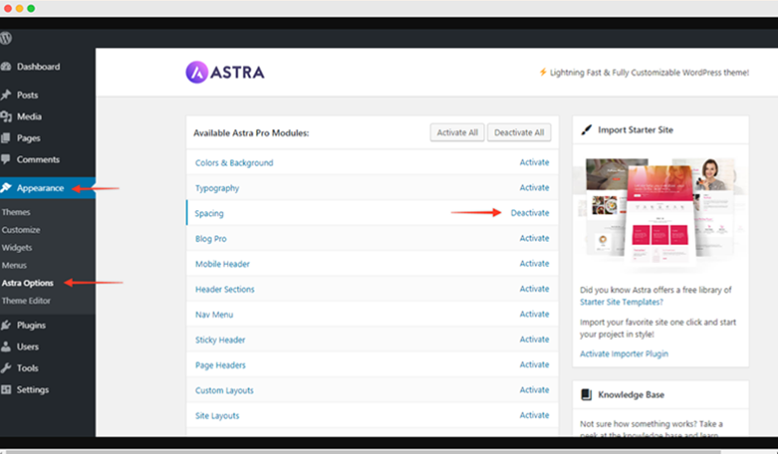This screenshot has height=454, width=778.
Task: Deactivate the Spacing module
Action: click(x=530, y=213)
